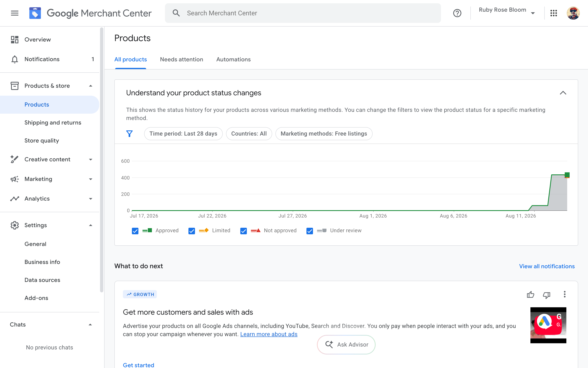Expand the Creative content section

[x=91, y=159]
